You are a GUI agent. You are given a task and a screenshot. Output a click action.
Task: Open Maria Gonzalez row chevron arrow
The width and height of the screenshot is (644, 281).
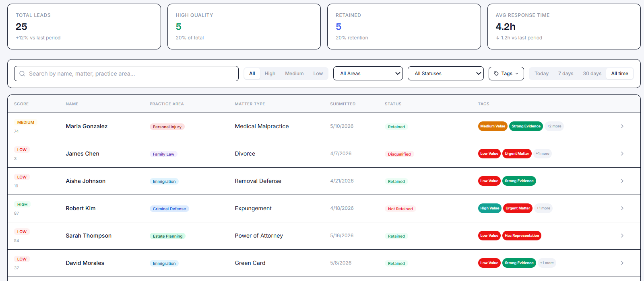(622, 126)
